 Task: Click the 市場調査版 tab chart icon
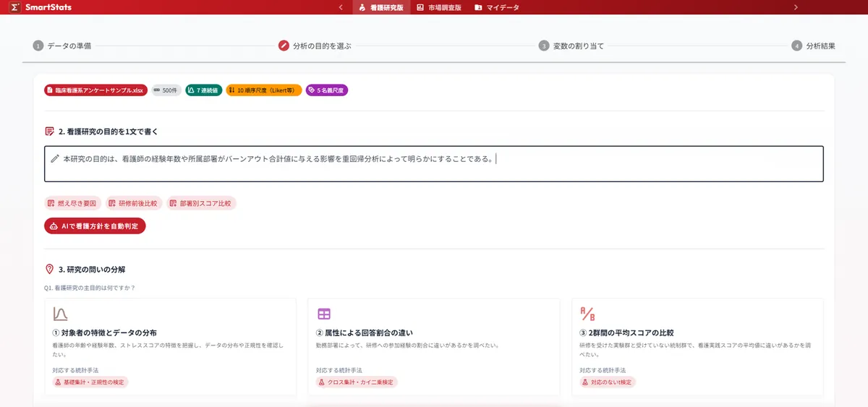tap(420, 7)
